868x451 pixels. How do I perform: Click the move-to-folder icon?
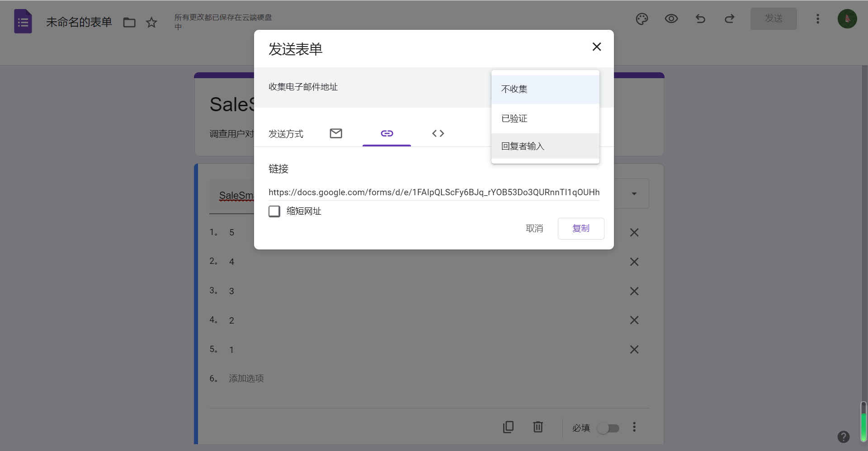(x=129, y=23)
